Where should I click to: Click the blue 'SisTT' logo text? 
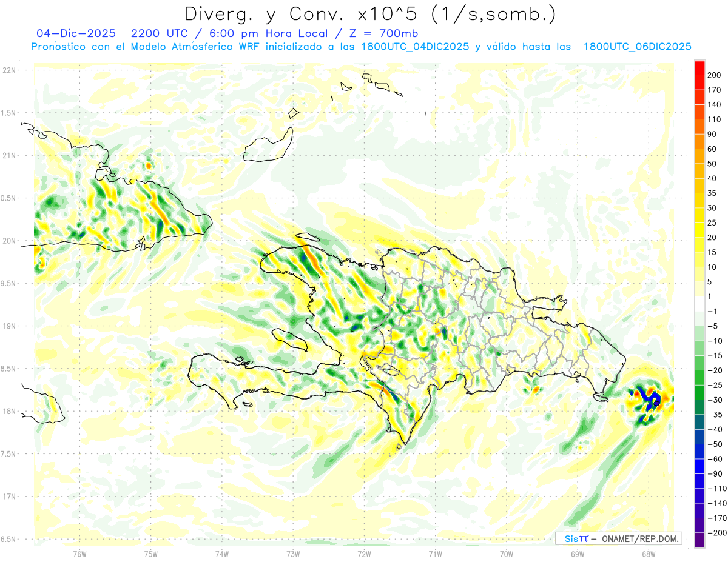576,538
